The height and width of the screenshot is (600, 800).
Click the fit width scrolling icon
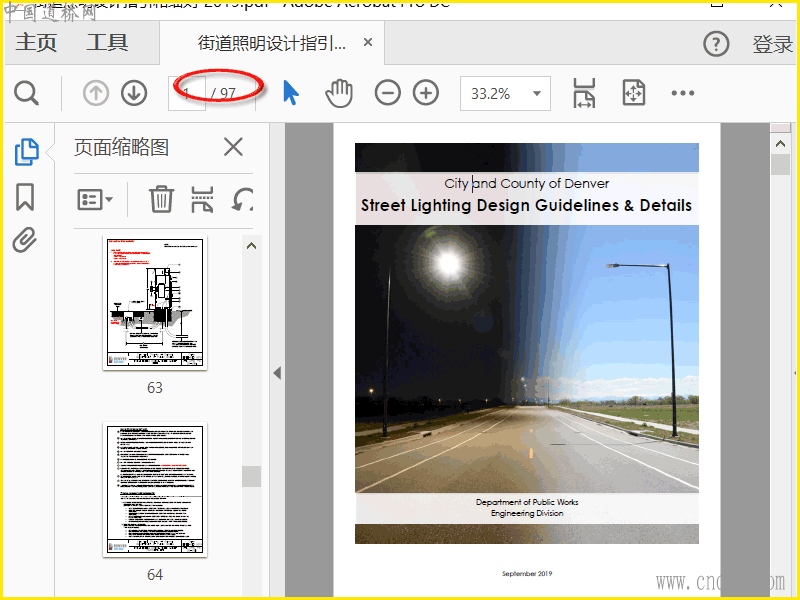[x=584, y=93]
